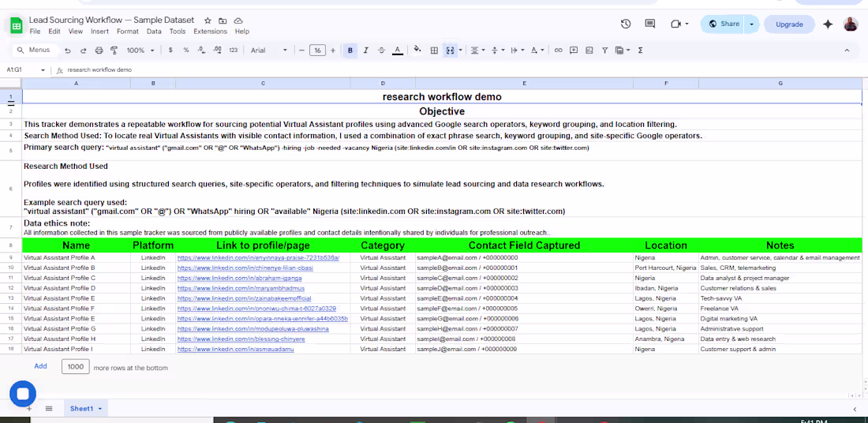Click the insert link icon
Viewport: 868px width, 423px height.
click(558, 51)
